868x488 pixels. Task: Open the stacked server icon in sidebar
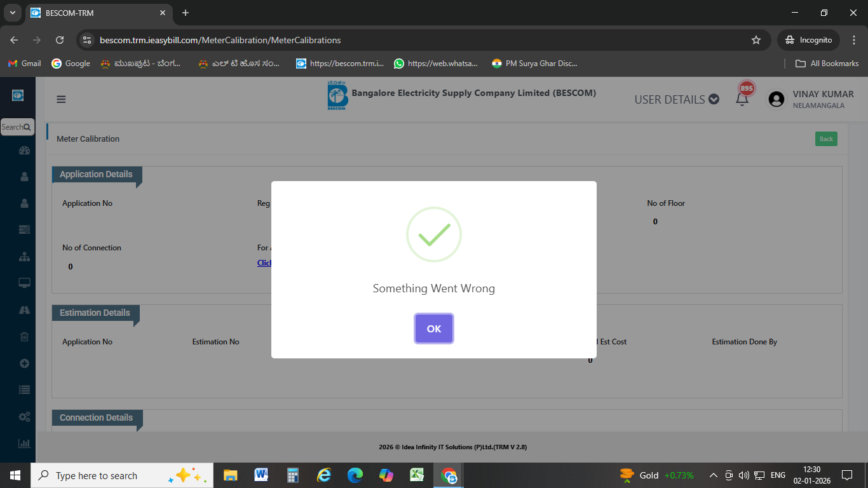(24, 229)
